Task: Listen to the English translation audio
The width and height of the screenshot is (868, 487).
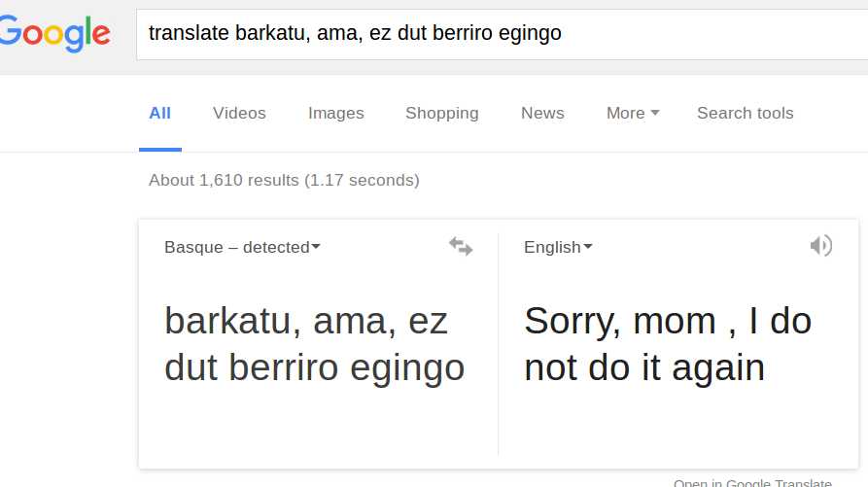Action: tap(821, 246)
